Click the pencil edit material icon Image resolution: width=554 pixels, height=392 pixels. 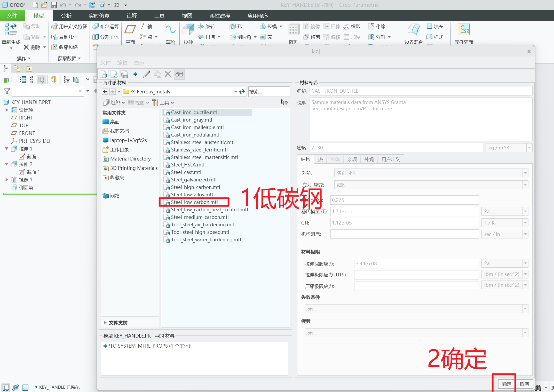(x=147, y=74)
